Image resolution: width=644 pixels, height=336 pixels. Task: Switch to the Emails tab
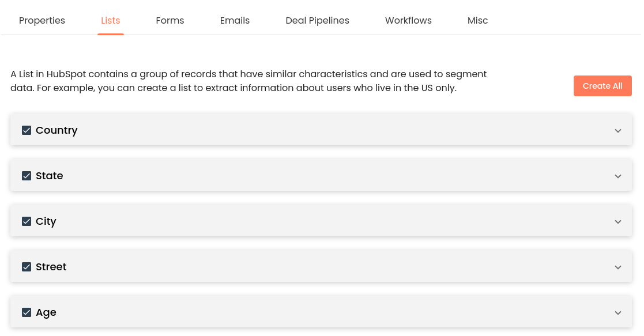(x=235, y=20)
